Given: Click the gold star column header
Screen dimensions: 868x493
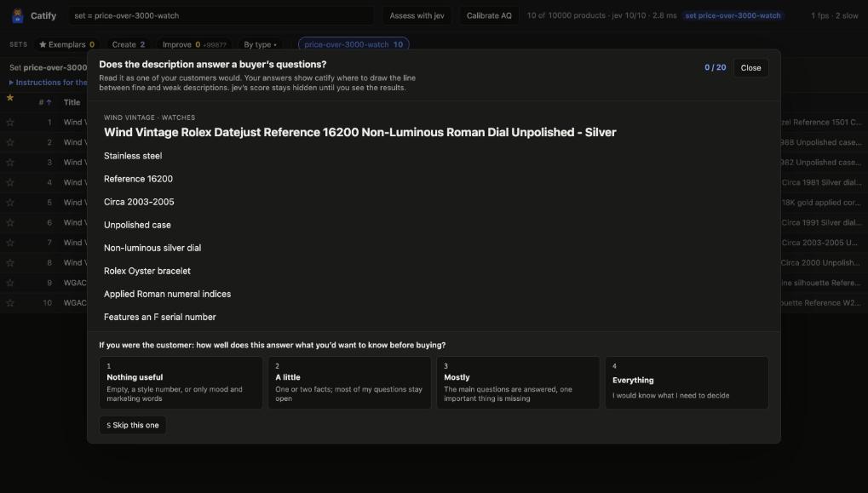Looking at the screenshot, I should 10,98.
